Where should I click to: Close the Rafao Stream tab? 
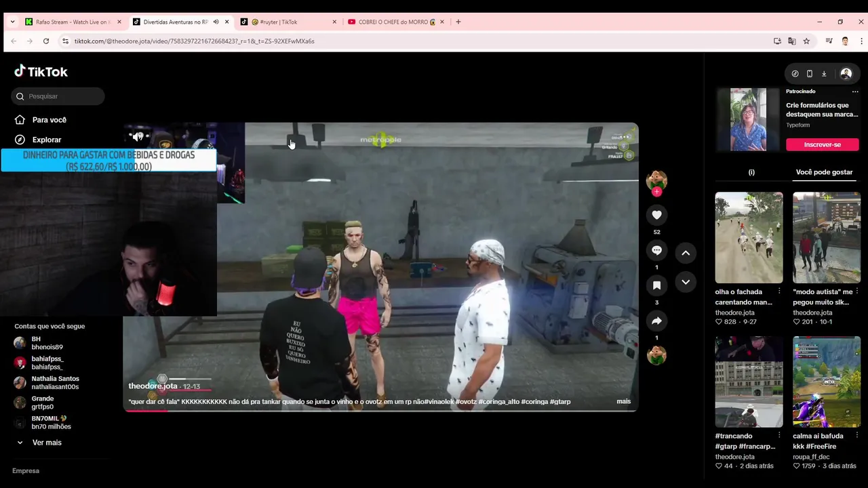[x=119, y=22]
